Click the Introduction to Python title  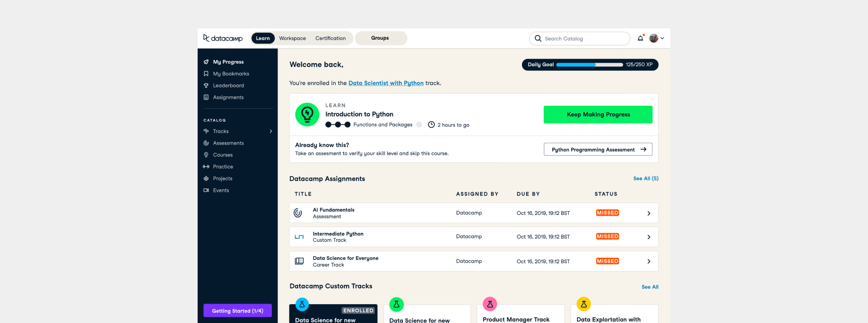[359, 114]
